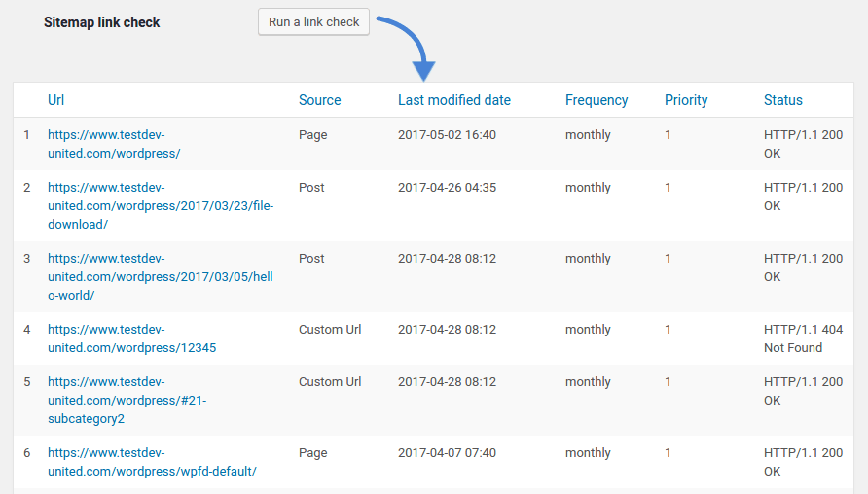Select the 404 Not Found status cell

802,338
